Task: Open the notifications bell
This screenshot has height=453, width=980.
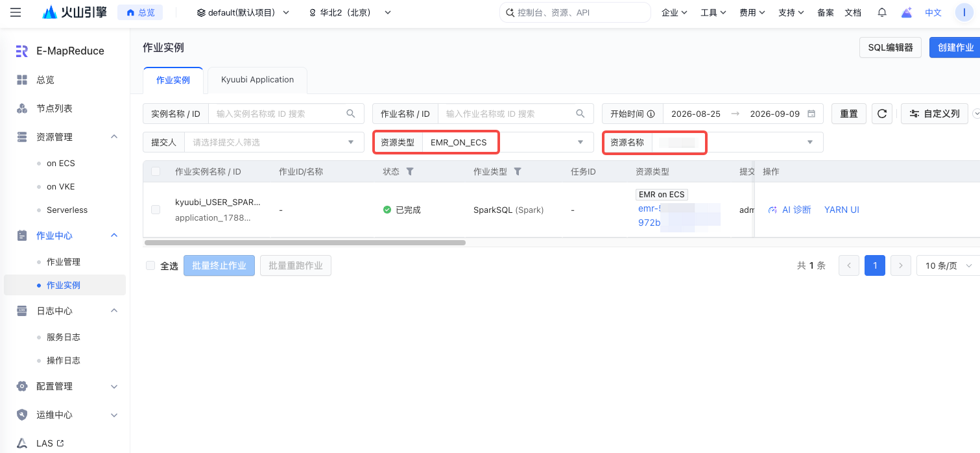Action: pyautogui.click(x=882, y=12)
